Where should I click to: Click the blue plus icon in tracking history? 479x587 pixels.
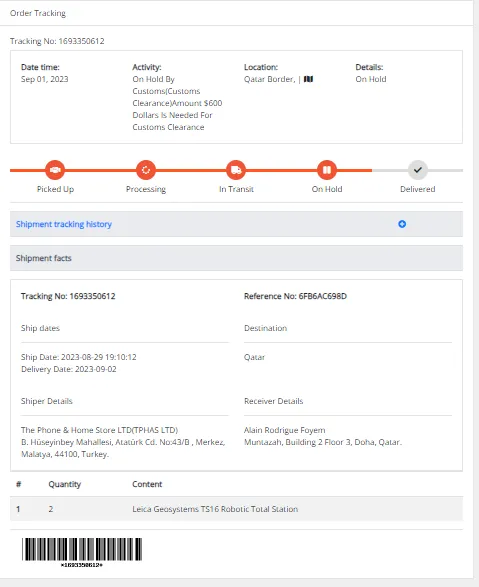coord(402,224)
